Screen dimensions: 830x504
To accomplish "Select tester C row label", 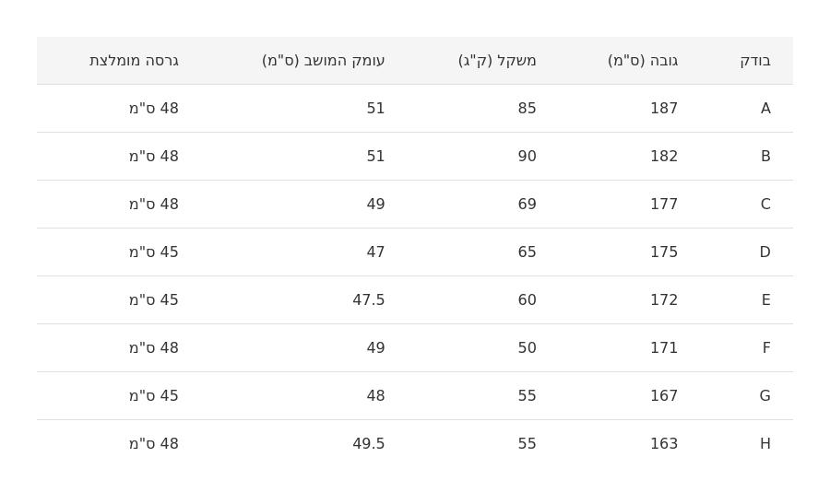I will tap(765, 205).
